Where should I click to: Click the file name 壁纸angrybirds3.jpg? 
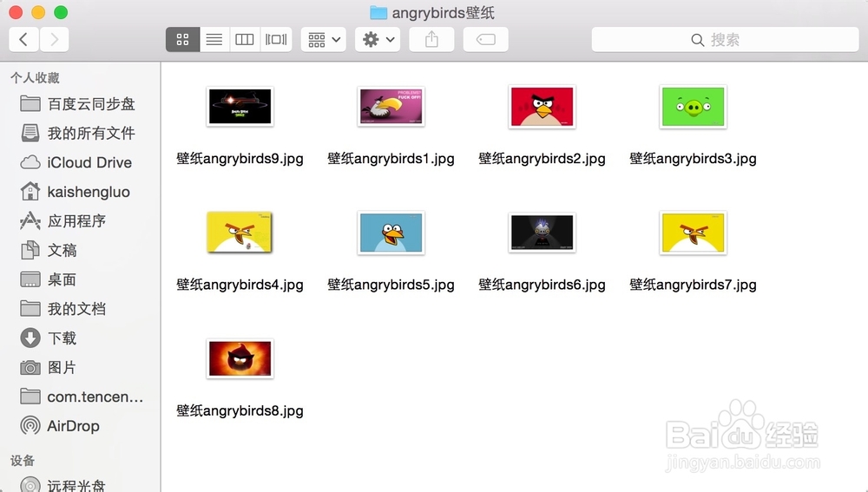693,159
